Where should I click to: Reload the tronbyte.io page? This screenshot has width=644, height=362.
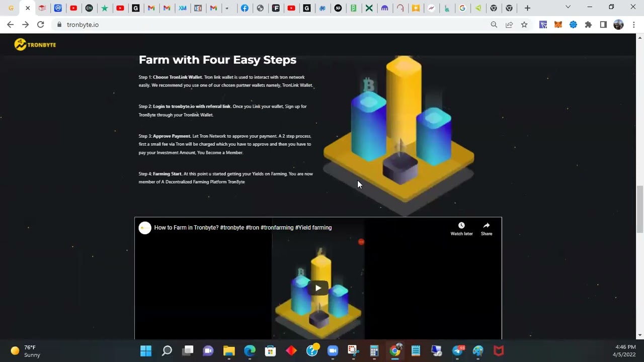point(41,25)
